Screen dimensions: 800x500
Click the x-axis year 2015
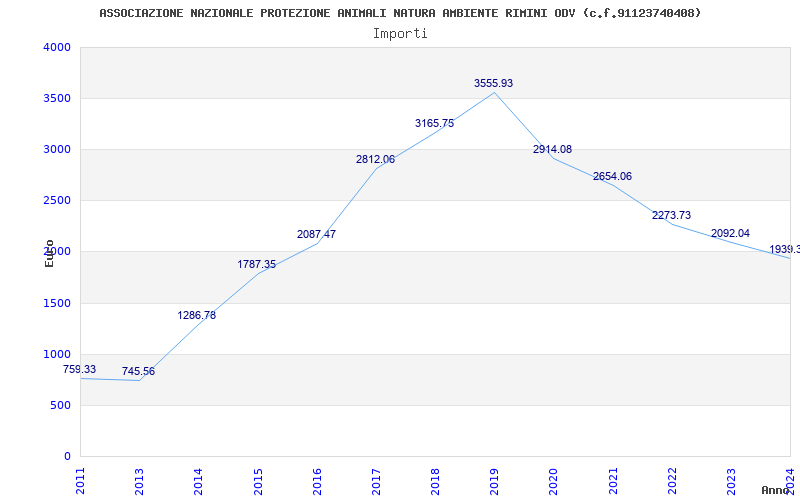[x=258, y=481]
